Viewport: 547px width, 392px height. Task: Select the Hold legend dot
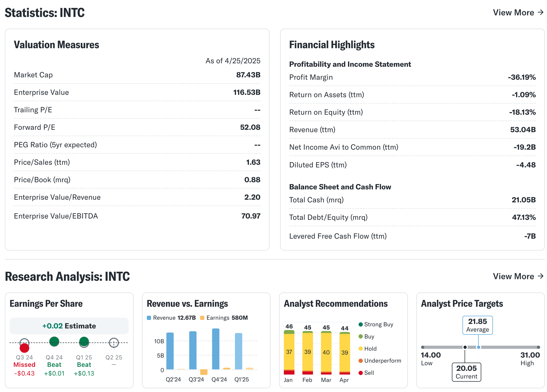(x=361, y=349)
